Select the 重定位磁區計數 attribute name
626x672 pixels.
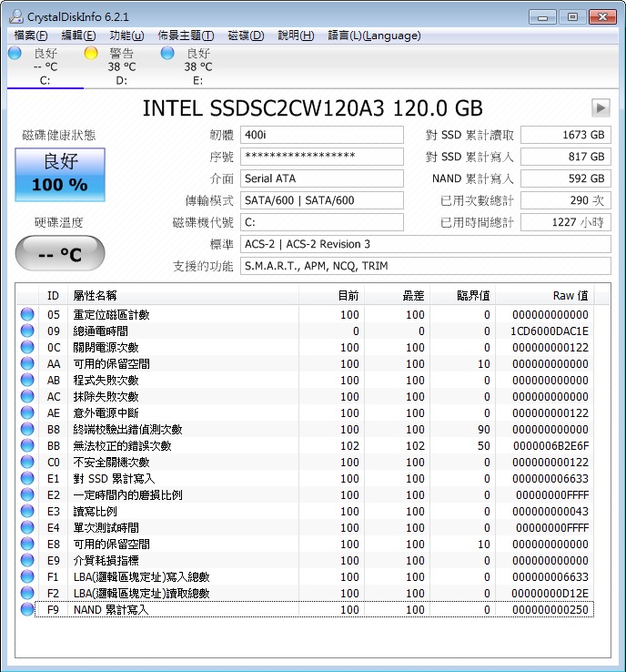111,314
